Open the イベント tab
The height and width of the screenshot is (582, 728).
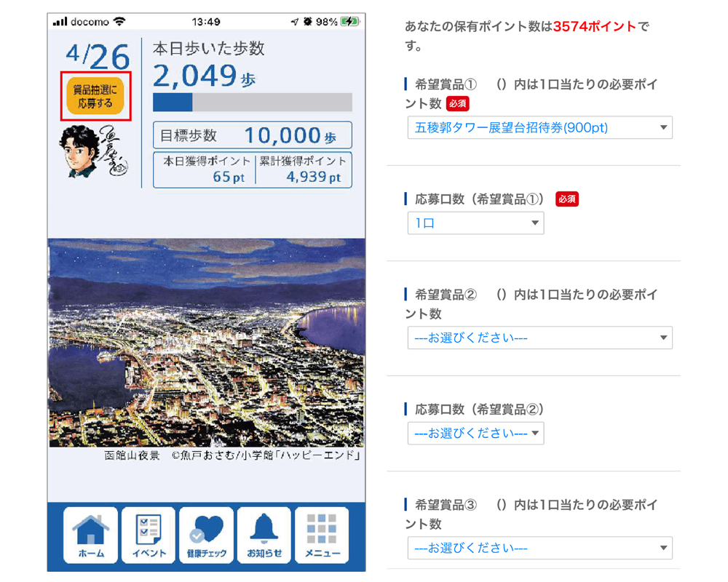149,535
